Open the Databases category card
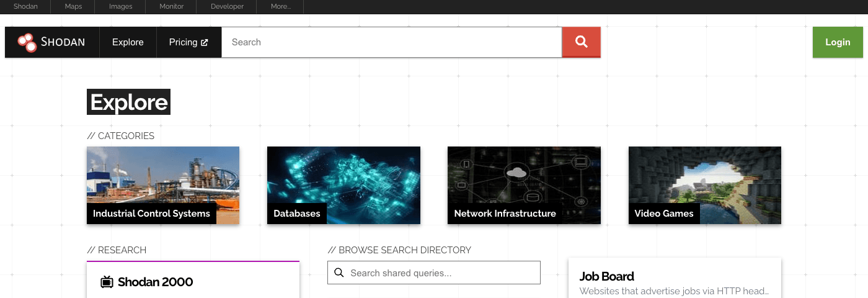 (343, 185)
